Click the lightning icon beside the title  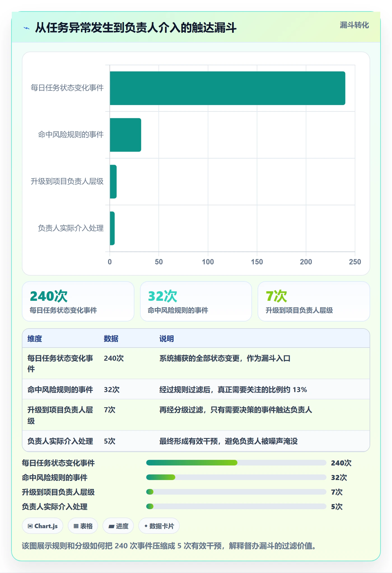(x=27, y=28)
